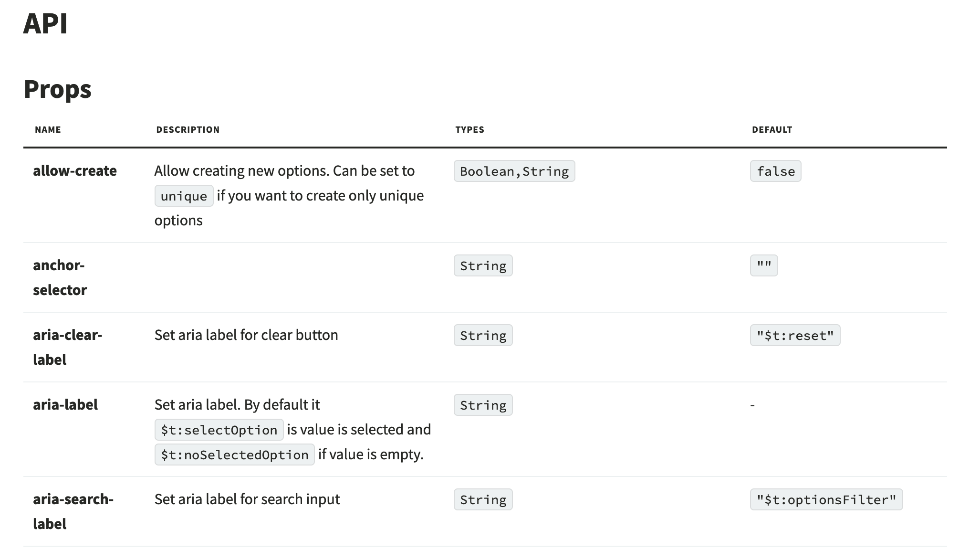The height and width of the screenshot is (550, 980).
Task: Click the NAME column header
Action: [48, 129]
